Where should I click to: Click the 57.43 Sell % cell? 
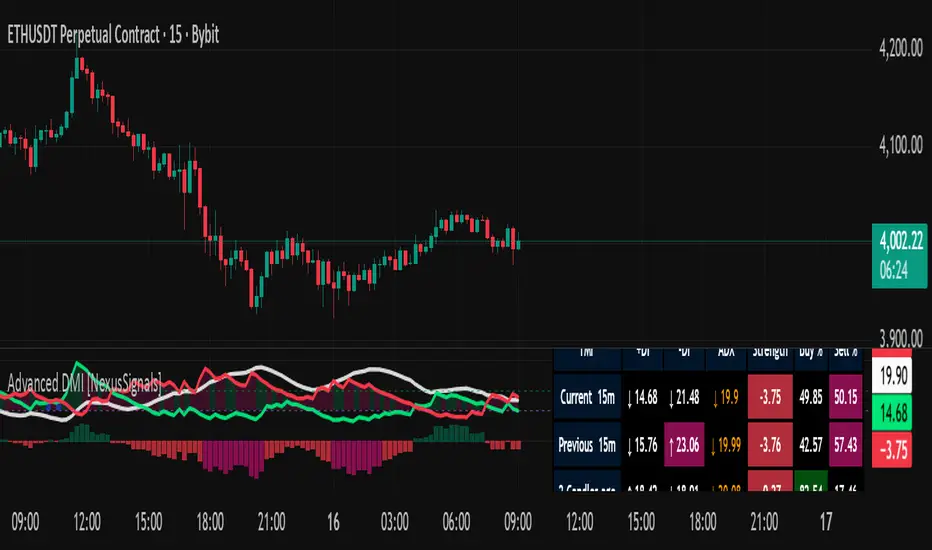[845, 445]
